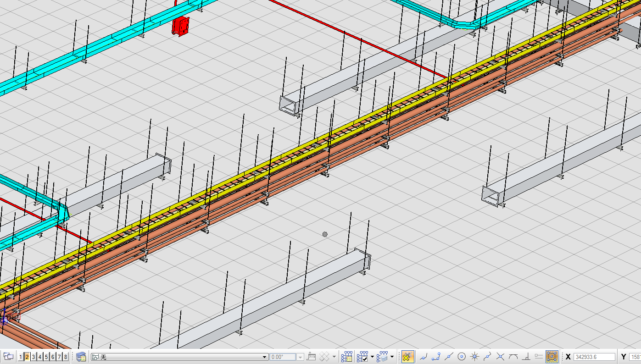Select the Origin snap mode
641x364 pixels.
(x=475, y=357)
